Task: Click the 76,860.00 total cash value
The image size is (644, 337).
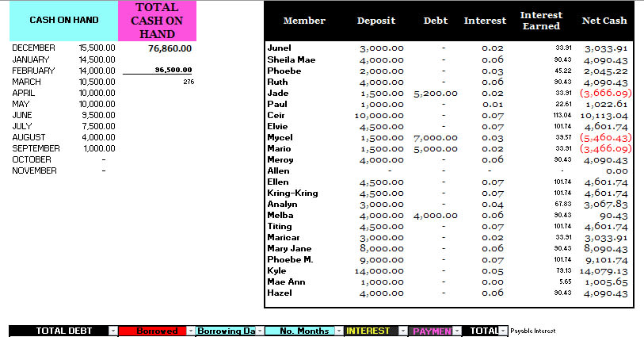Action: click(170, 48)
